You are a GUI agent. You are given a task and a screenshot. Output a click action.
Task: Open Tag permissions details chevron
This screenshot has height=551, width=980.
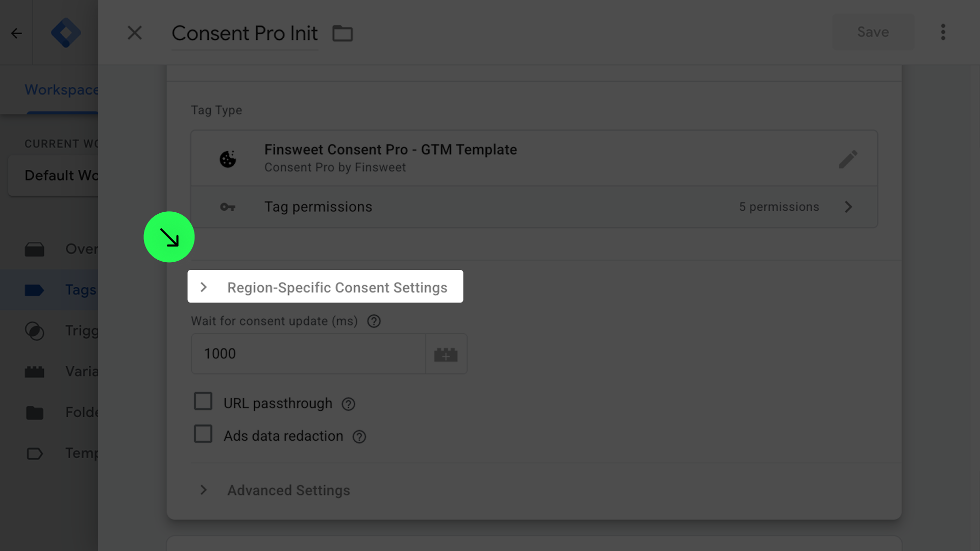(x=848, y=207)
